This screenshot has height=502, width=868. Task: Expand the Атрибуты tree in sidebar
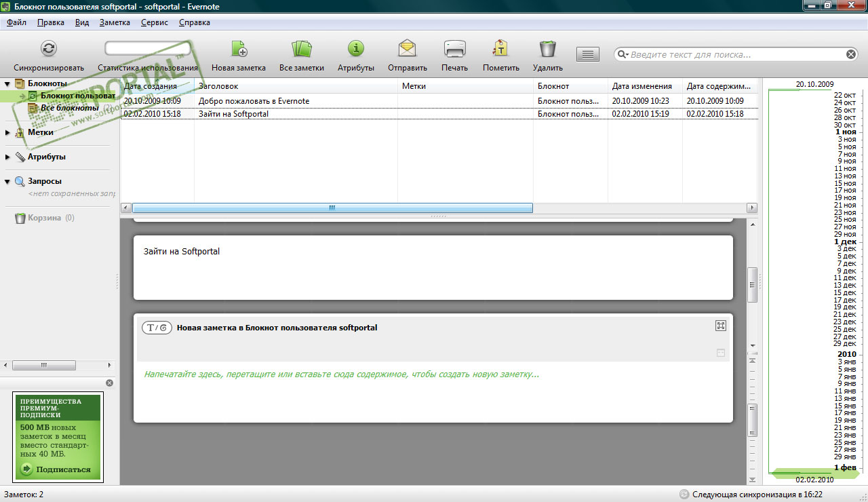pos(7,157)
